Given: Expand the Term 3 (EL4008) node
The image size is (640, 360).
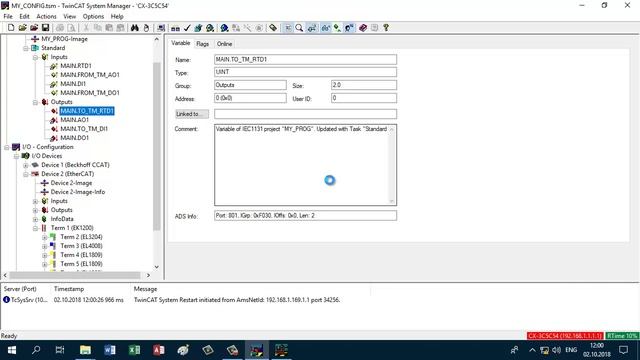Looking at the screenshot, I should pos(44,246).
